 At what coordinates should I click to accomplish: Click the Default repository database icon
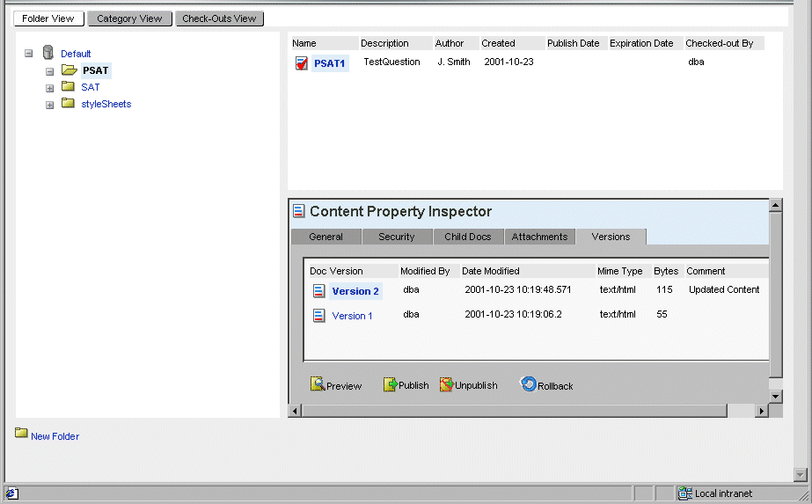click(x=48, y=54)
